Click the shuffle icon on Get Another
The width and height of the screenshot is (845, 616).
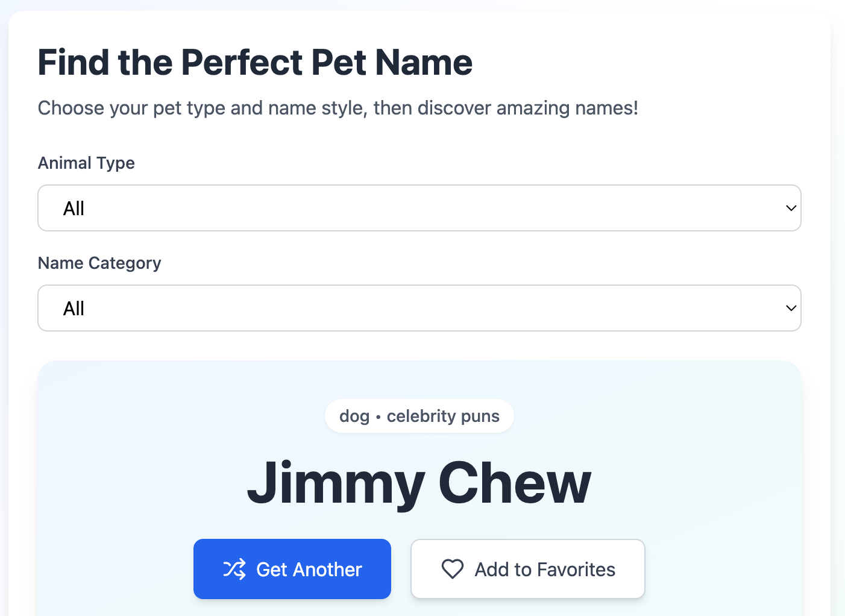tap(234, 569)
